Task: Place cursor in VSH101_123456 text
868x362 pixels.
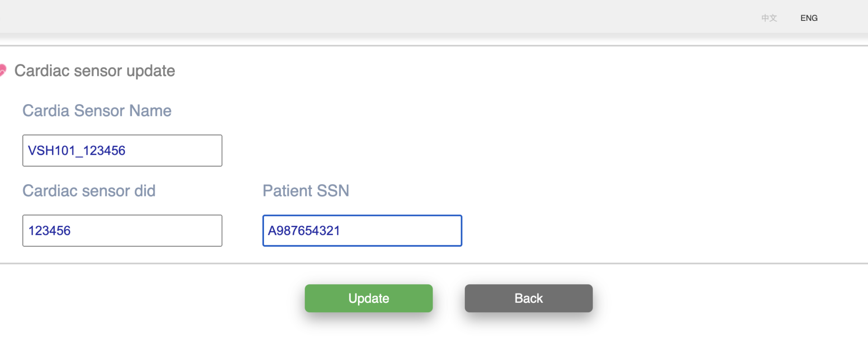Action: point(76,151)
